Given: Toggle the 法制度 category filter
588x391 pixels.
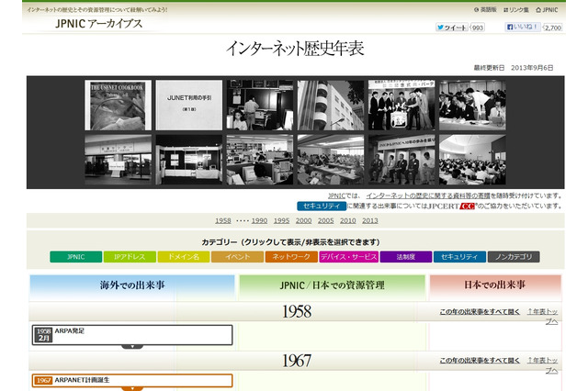Looking at the screenshot, I should point(406,257).
